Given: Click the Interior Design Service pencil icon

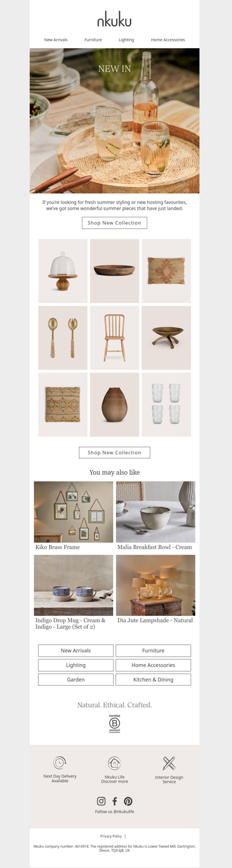Looking at the screenshot, I should click(169, 763).
